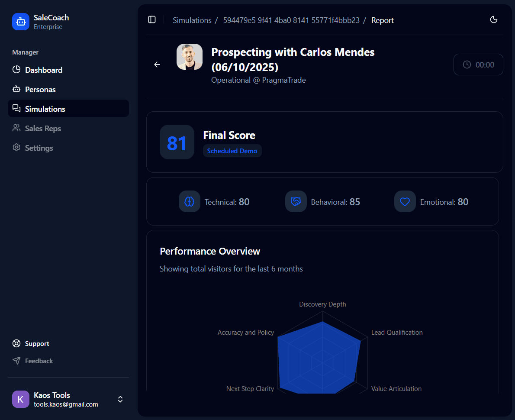Click the heart icon beside Emotional score
Viewport: 515px width, 420px height.
click(x=405, y=201)
